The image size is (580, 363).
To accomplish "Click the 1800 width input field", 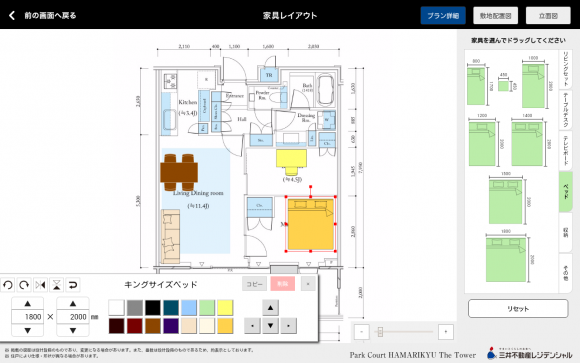I will [x=28, y=317].
